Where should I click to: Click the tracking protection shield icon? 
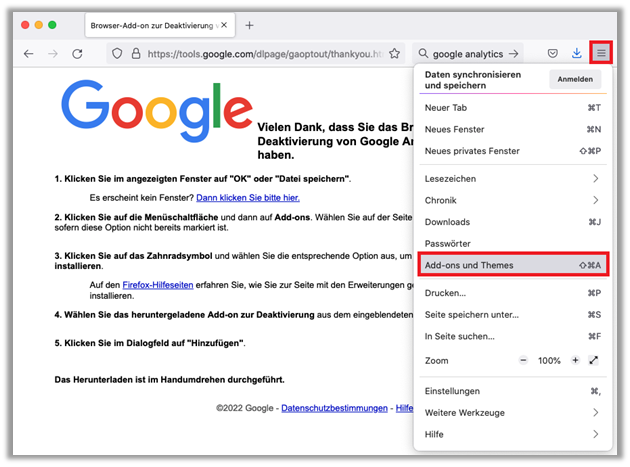[117, 53]
